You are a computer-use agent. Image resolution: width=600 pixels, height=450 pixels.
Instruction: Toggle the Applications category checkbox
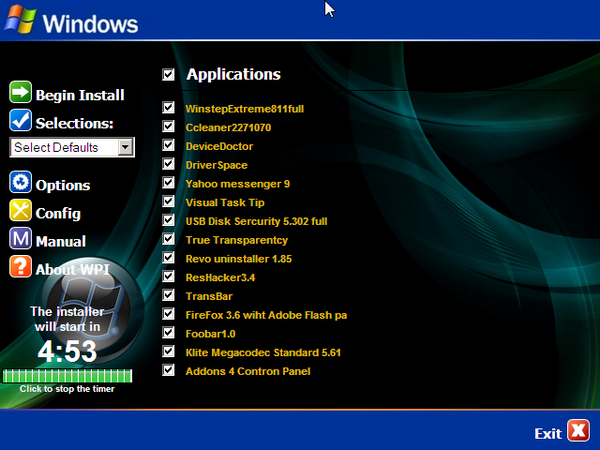pos(168,75)
